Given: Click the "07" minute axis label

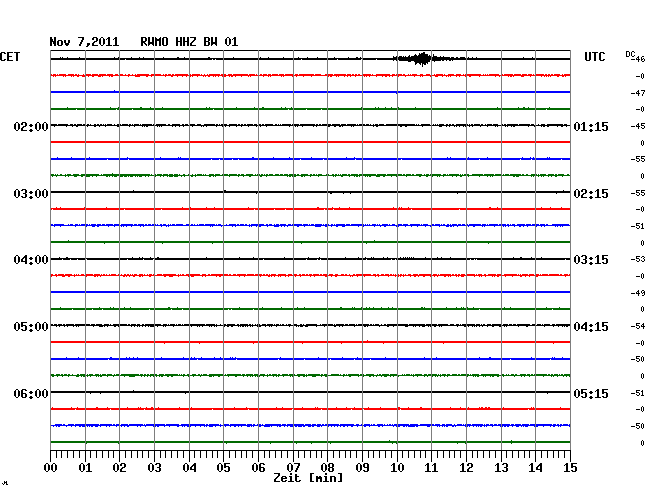Looking at the screenshot, I should click(293, 467).
